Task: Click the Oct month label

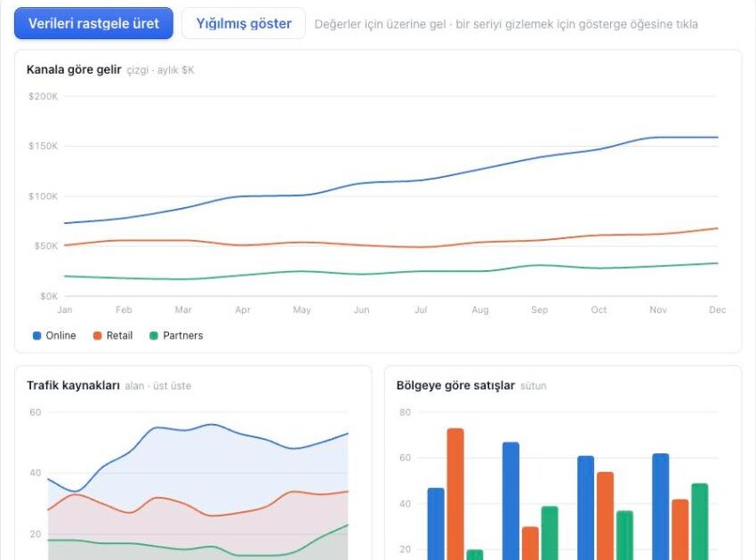Action: coord(599,310)
